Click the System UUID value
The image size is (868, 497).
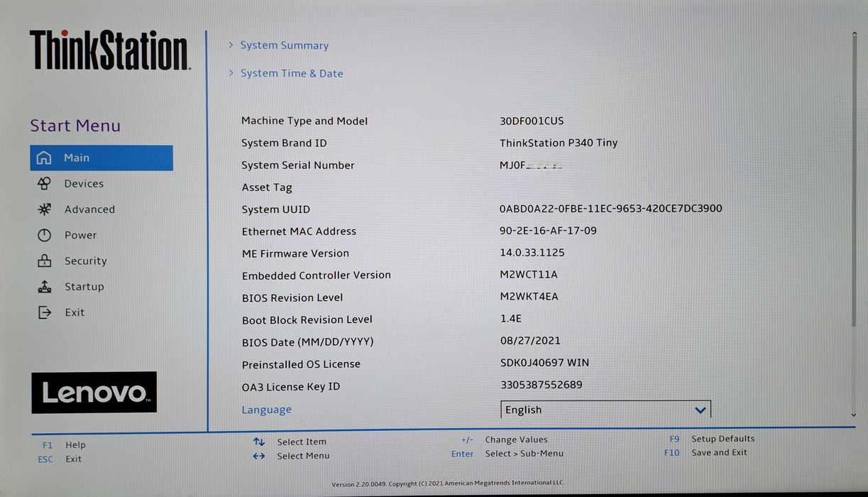tap(611, 209)
